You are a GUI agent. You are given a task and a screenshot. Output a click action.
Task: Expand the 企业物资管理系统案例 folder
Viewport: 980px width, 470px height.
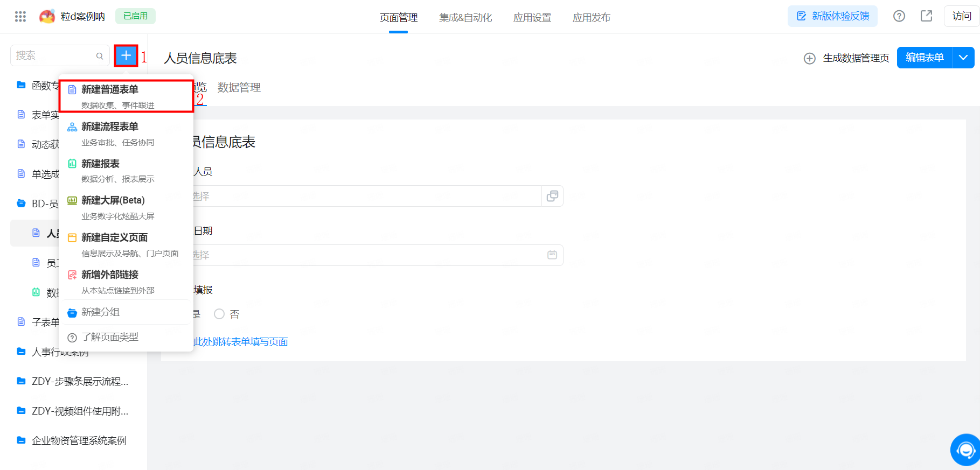[x=79, y=440]
